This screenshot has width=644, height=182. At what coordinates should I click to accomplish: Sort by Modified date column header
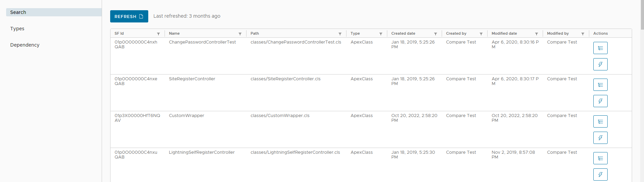(x=504, y=33)
